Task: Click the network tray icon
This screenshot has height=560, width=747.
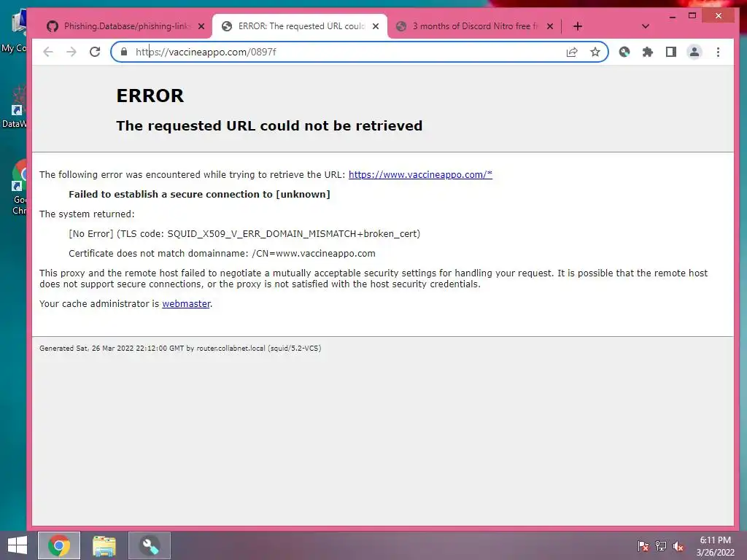Action: tap(660, 546)
